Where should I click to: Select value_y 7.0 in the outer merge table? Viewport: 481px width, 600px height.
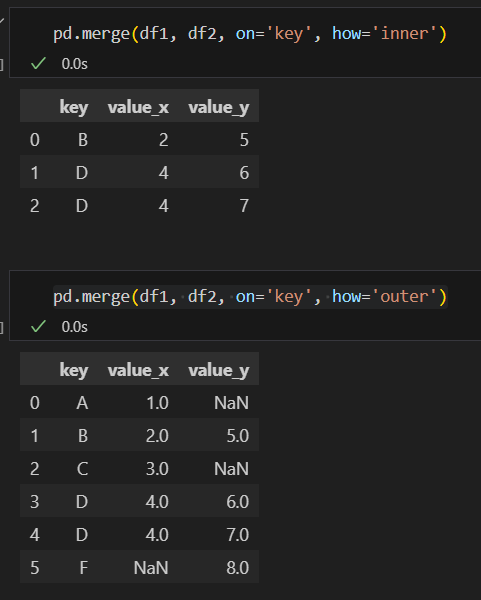(238, 535)
